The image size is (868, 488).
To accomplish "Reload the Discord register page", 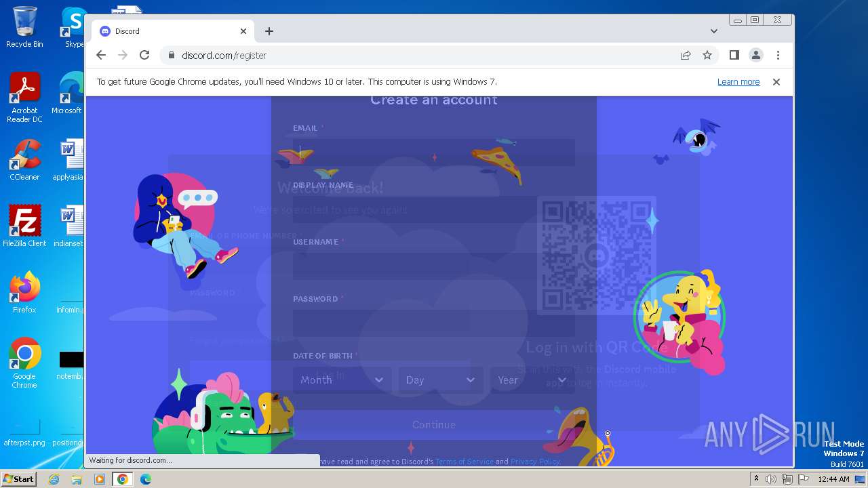I will pos(144,56).
